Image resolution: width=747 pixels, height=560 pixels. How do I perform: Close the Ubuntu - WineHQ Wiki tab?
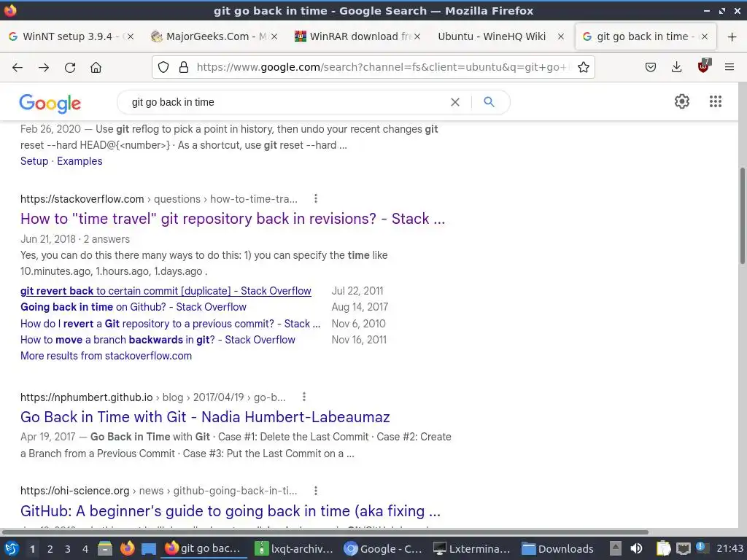tap(561, 36)
